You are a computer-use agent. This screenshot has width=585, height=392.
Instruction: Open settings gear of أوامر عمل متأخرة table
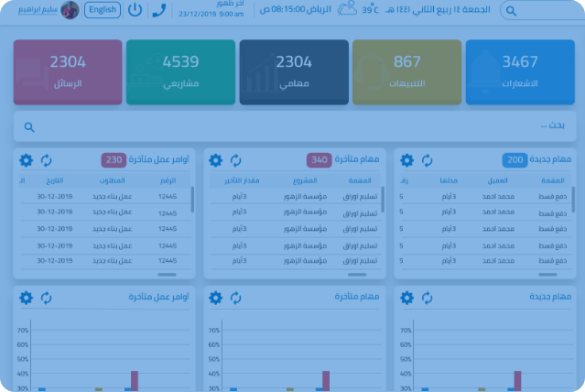[x=27, y=160]
